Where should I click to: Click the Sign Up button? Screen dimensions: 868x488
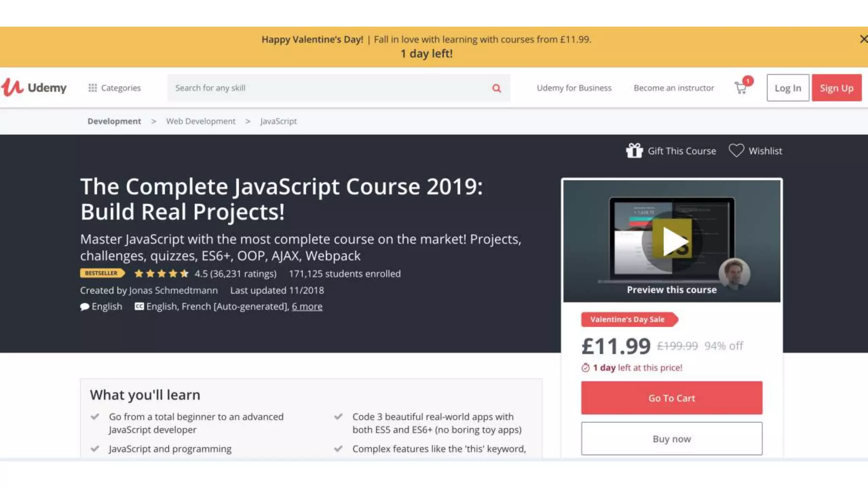pyautogui.click(x=836, y=88)
